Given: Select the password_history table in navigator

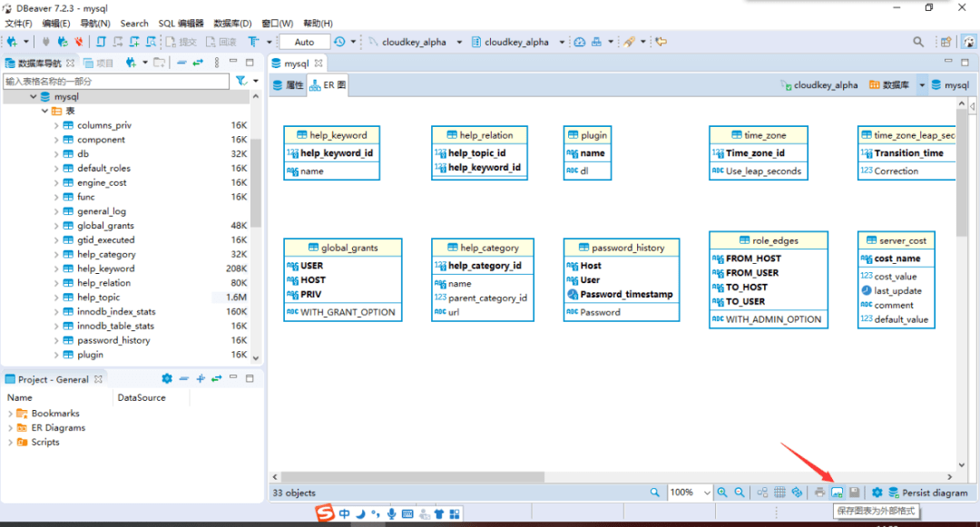Looking at the screenshot, I should coord(113,340).
